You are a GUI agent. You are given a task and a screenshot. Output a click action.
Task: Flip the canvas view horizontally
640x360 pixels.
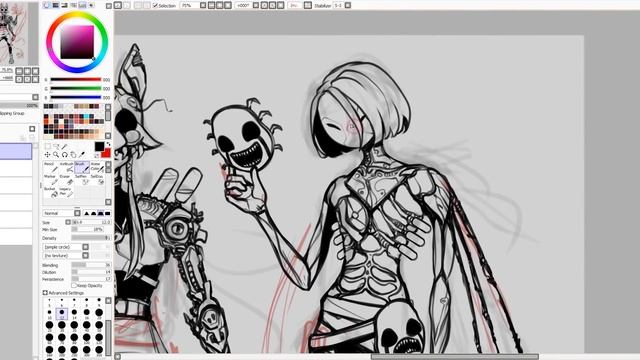click(307, 5)
